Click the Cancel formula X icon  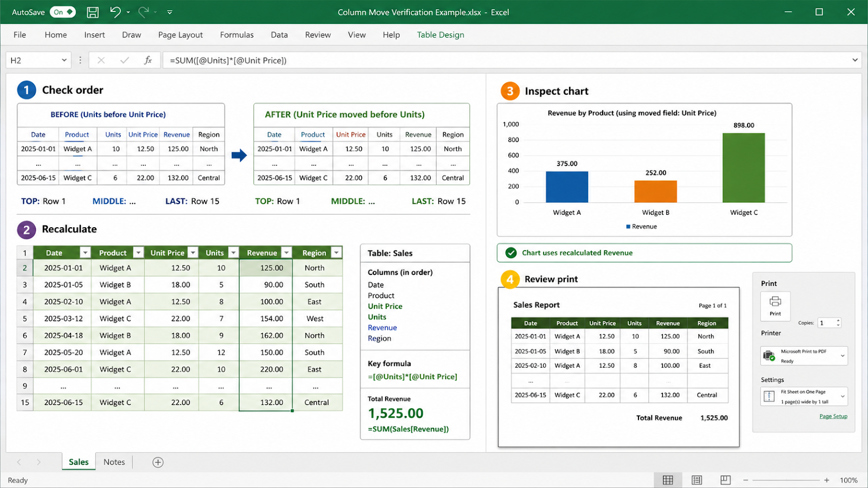click(x=101, y=60)
